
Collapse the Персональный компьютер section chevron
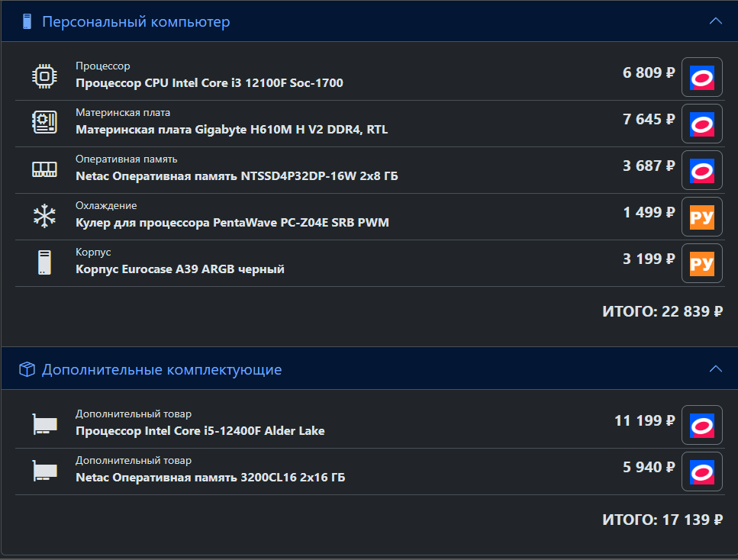715,21
